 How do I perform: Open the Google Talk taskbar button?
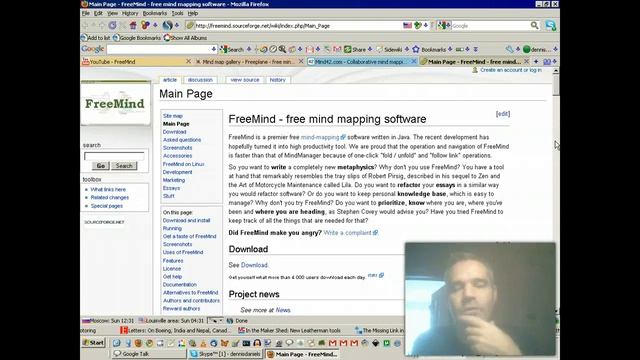pos(149,354)
